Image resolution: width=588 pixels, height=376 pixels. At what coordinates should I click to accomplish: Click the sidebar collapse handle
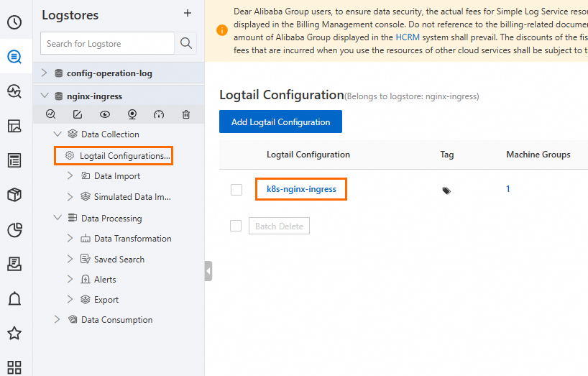(x=208, y=270)
